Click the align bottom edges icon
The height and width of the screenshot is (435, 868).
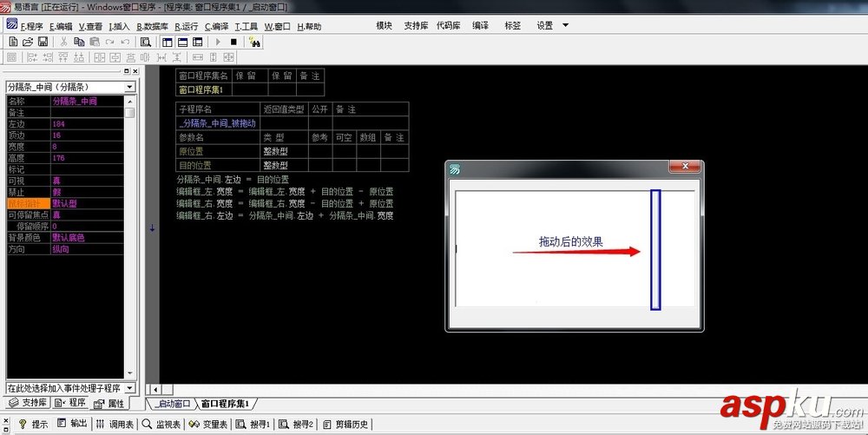[79, 57]
